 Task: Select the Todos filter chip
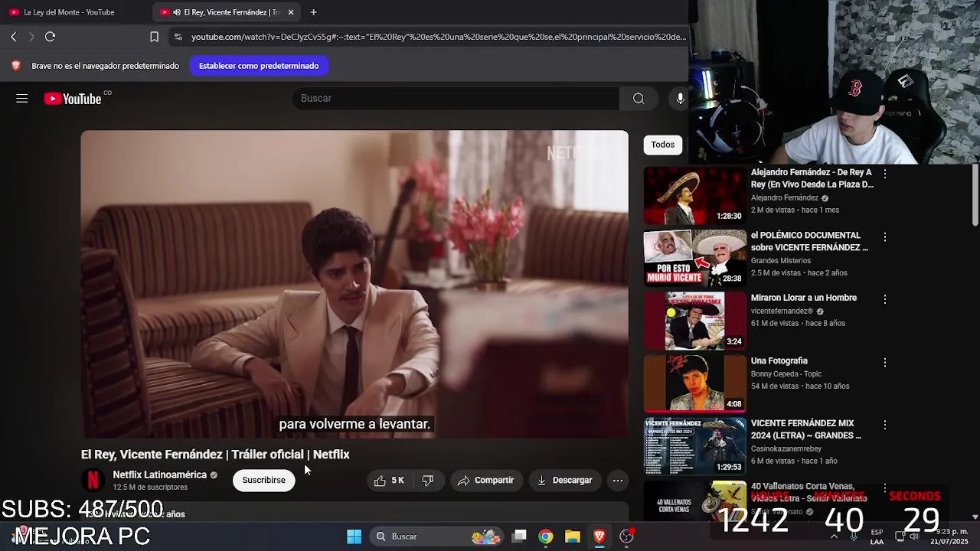pyautogui.click(x=663, y=145)
